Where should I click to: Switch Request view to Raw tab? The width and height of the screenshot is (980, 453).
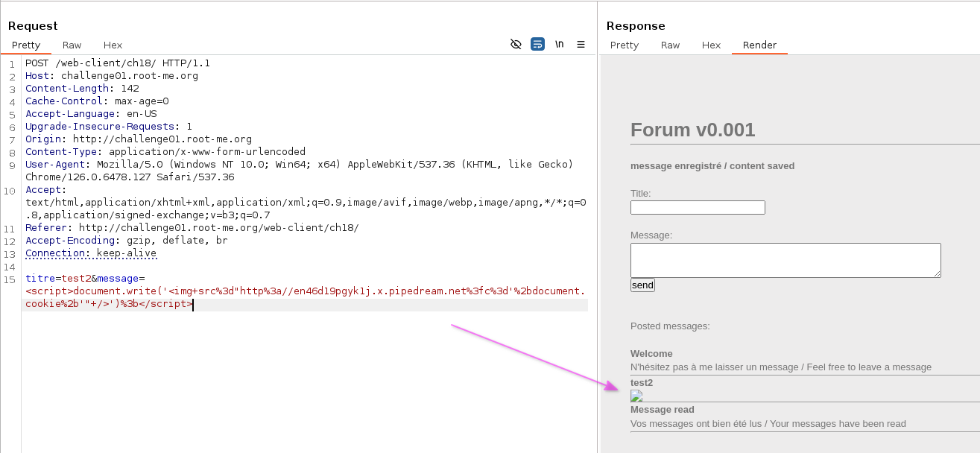coord(72,45)
